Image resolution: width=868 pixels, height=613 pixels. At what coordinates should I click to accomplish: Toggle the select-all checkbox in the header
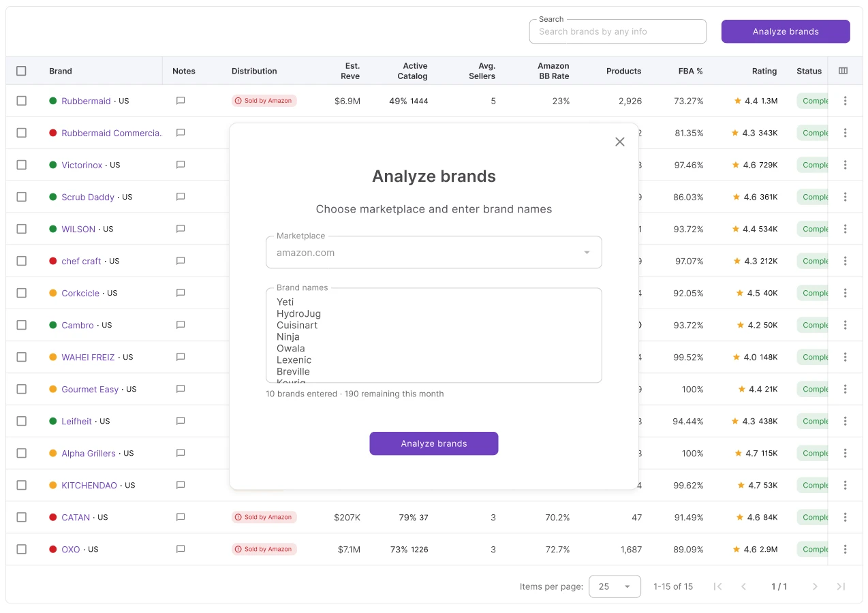pos(21,71)
